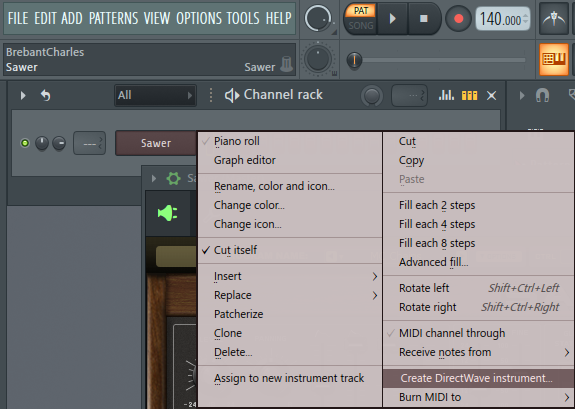
Task: Click the channel rack speaker icon
Action: click(x=232, y=95)
